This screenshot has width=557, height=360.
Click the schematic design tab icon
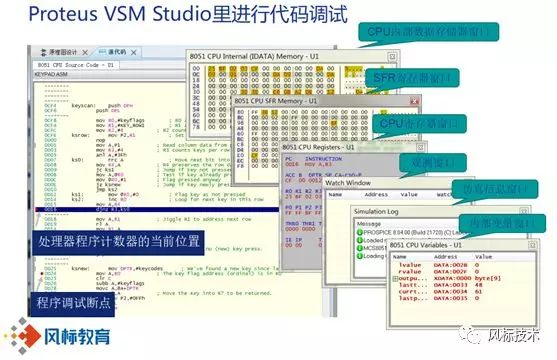(43, 52)
